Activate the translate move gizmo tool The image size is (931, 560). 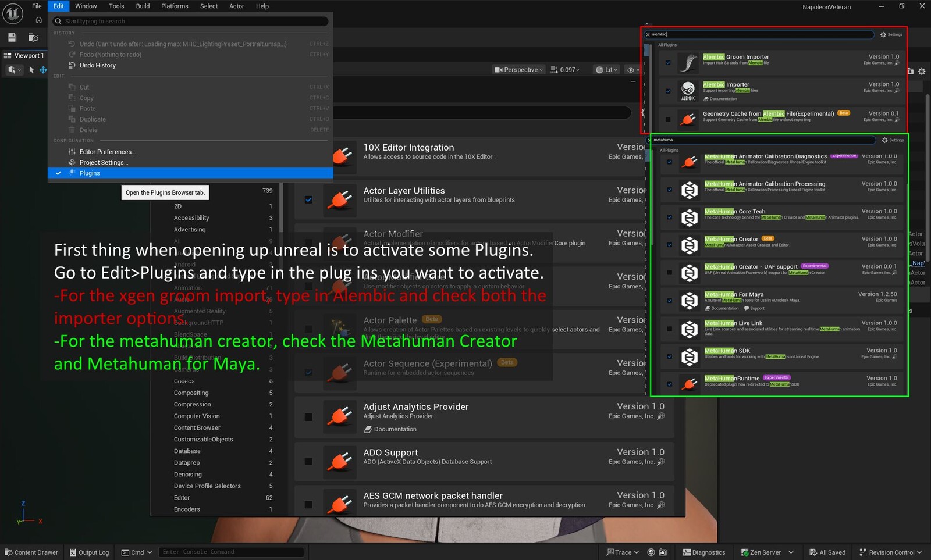point(43,70)
